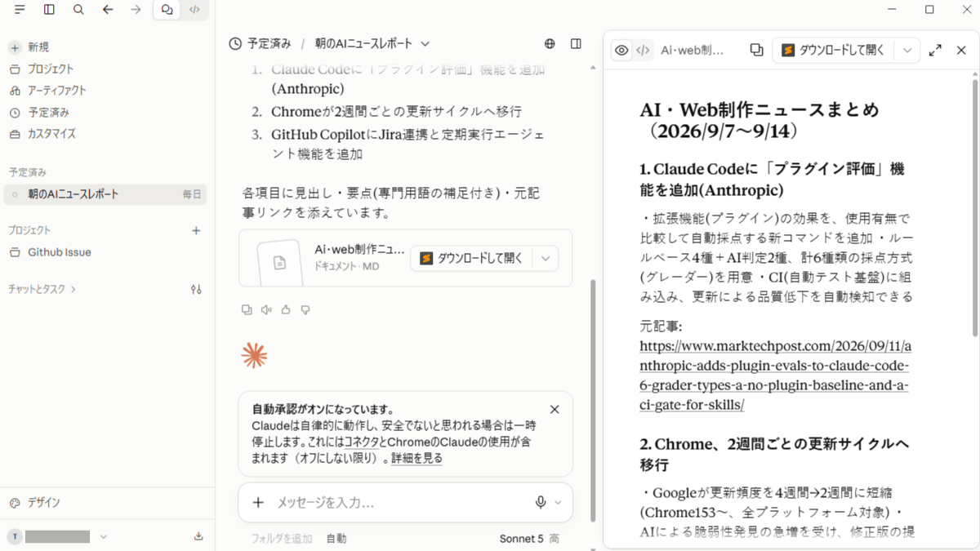Dismiss the auto-approve notice
This screenshot has width=980, height=551.
[x=555, y=409]
